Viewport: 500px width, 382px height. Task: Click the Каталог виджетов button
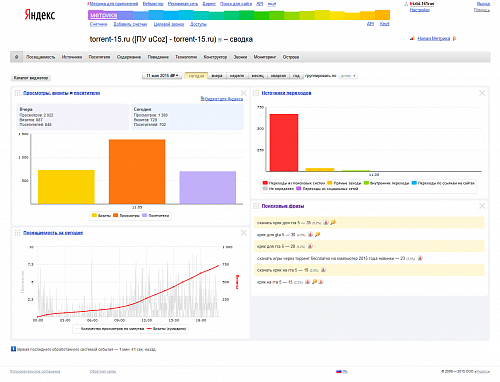[31, 78]
